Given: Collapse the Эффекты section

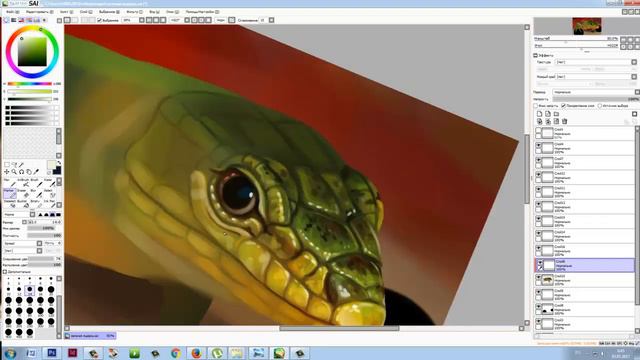Looking at the screenshot, I should pyautogui.click(x=535, y=55).
